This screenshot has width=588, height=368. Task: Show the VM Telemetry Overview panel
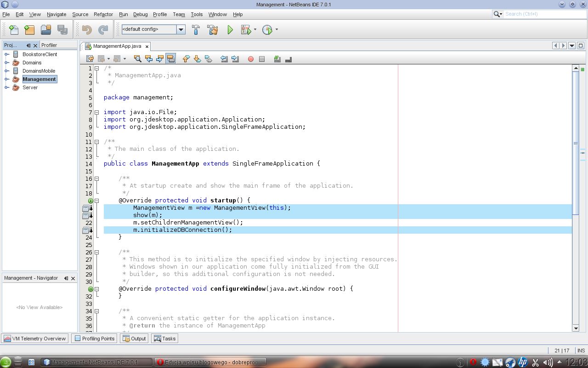point(34,339)
